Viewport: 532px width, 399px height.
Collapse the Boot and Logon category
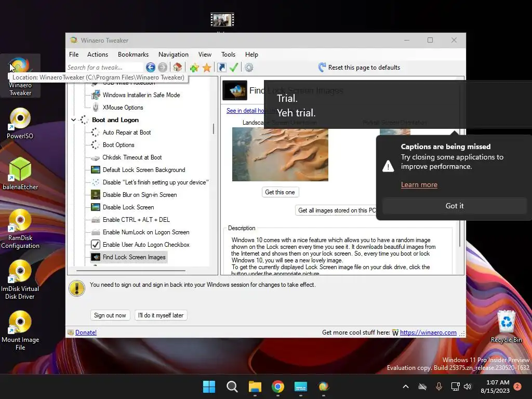click(x=73, y=120)
